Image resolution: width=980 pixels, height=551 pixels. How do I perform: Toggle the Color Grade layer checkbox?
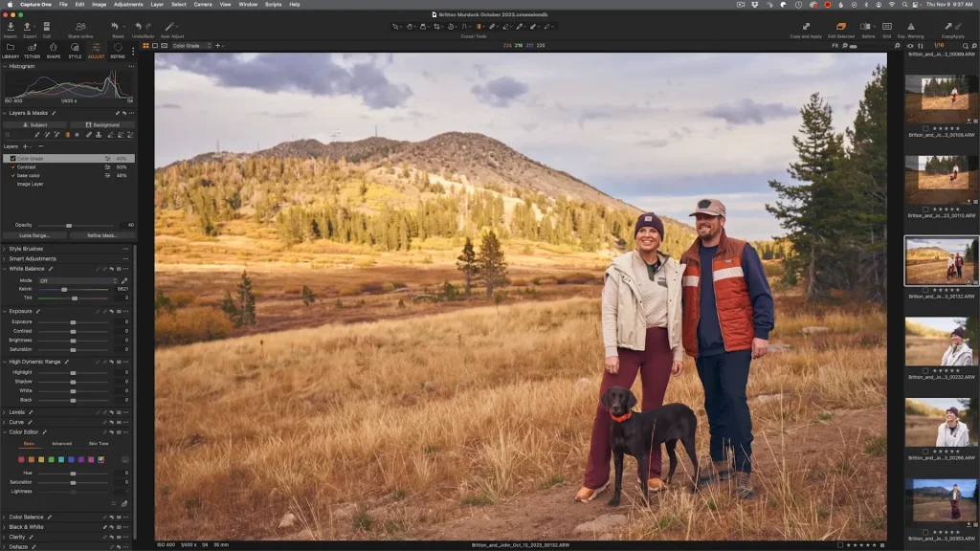click(x=12, y=159)
